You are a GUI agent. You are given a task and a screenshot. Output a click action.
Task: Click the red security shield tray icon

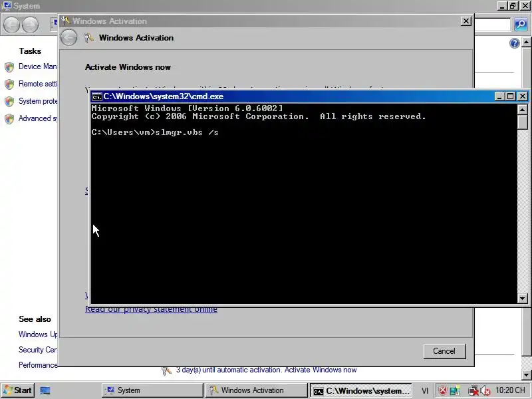[443, 390]
